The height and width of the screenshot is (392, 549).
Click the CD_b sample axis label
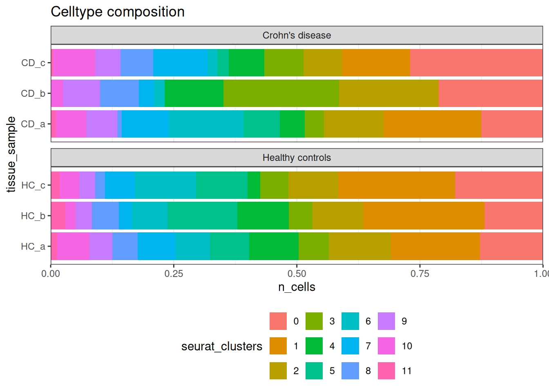(33, 94)
